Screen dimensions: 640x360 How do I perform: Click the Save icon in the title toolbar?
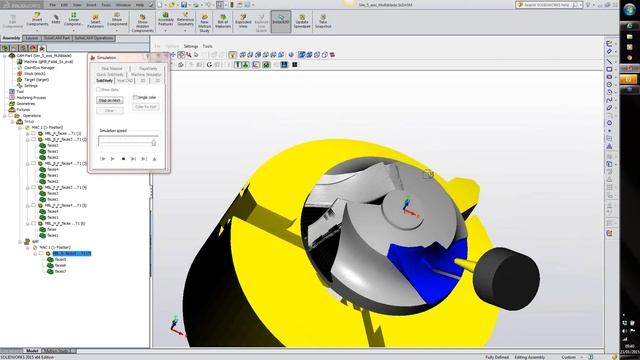184,5
